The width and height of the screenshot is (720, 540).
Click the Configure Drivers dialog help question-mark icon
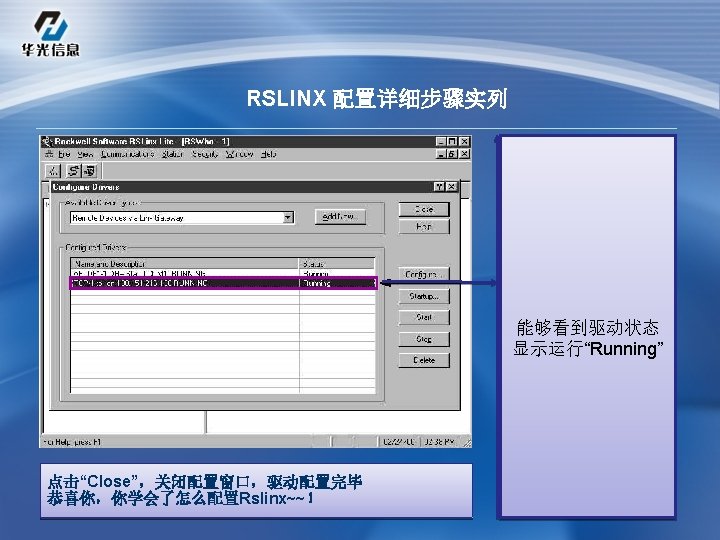coord(439,186)
